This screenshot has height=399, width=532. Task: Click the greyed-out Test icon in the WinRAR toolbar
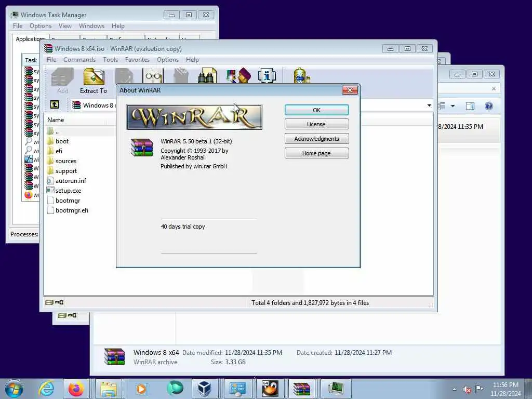pos(125,76)
